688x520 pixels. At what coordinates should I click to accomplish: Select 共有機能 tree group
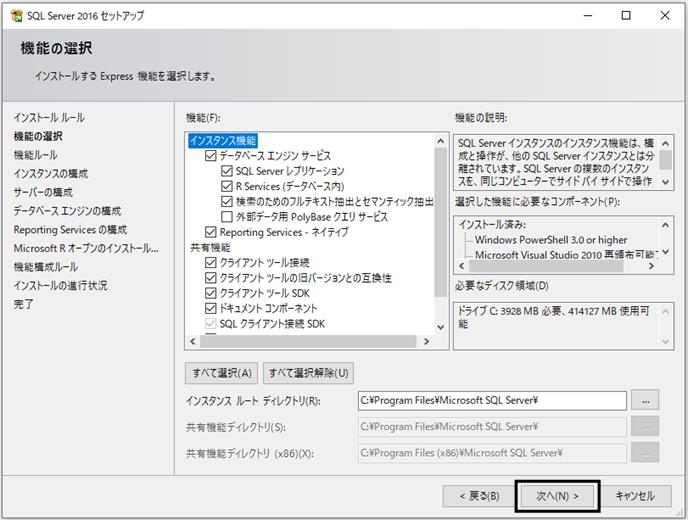tap(210, 247)
